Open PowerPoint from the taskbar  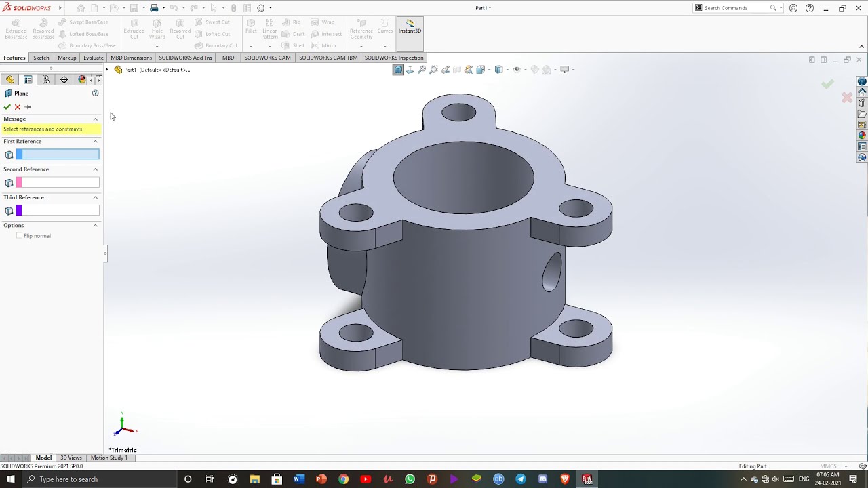(x=321, y=479)
